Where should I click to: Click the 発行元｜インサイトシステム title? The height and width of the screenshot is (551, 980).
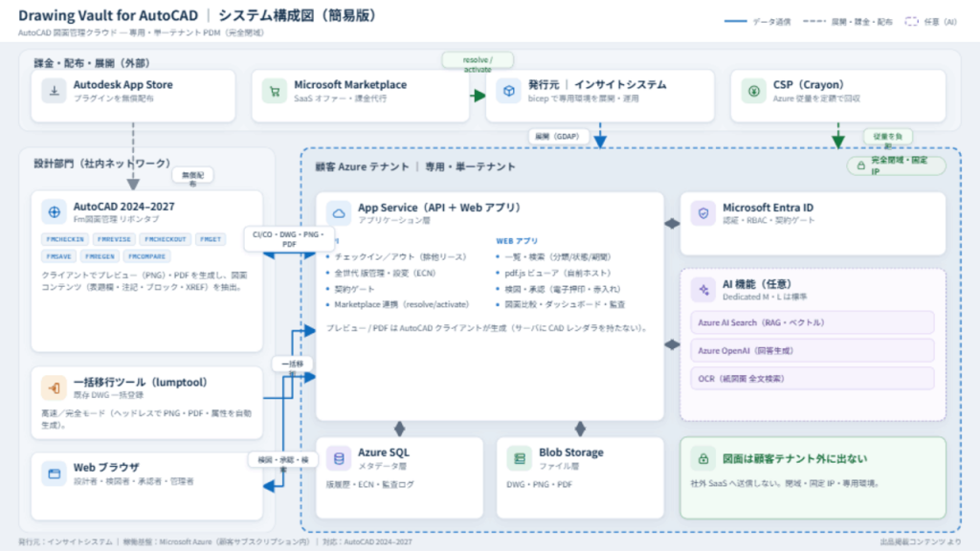[x=597, y=85]
